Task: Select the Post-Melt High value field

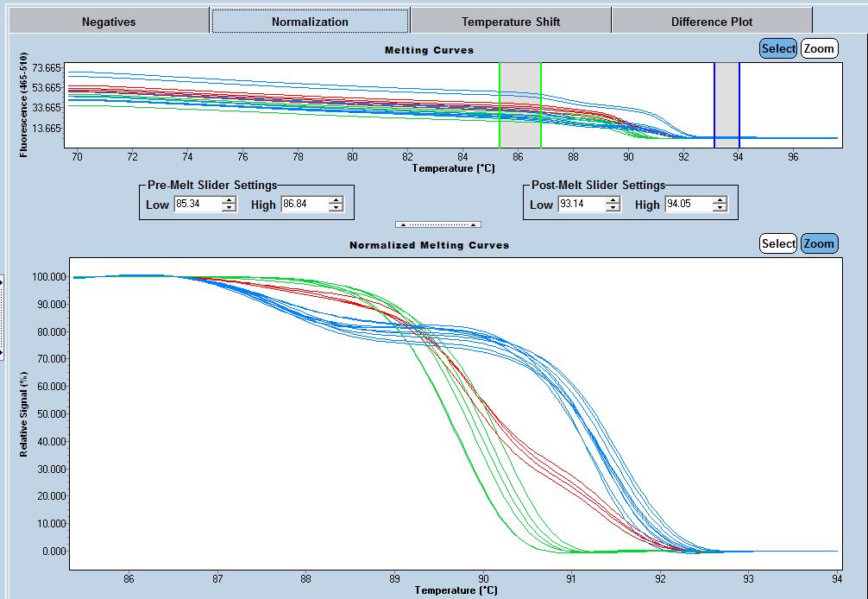Action: (x=688, y=205)
